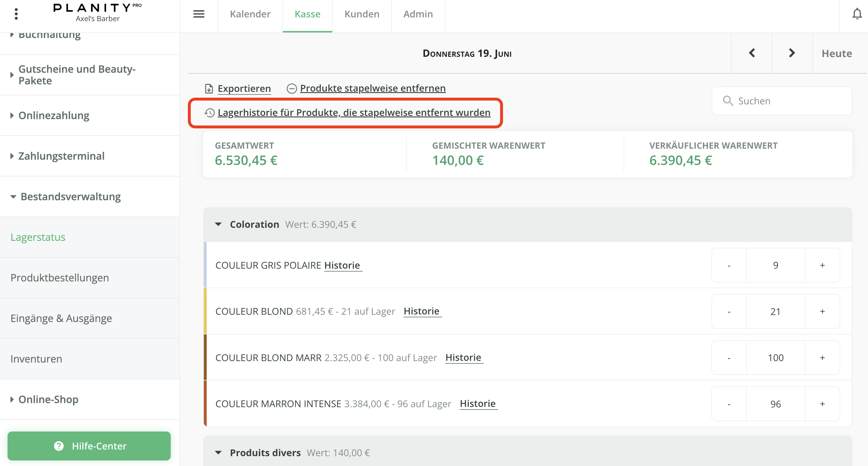The height and width of the screenshot is (466, 868).
Task: Switch to the Kalender tab
Action: 250,14
